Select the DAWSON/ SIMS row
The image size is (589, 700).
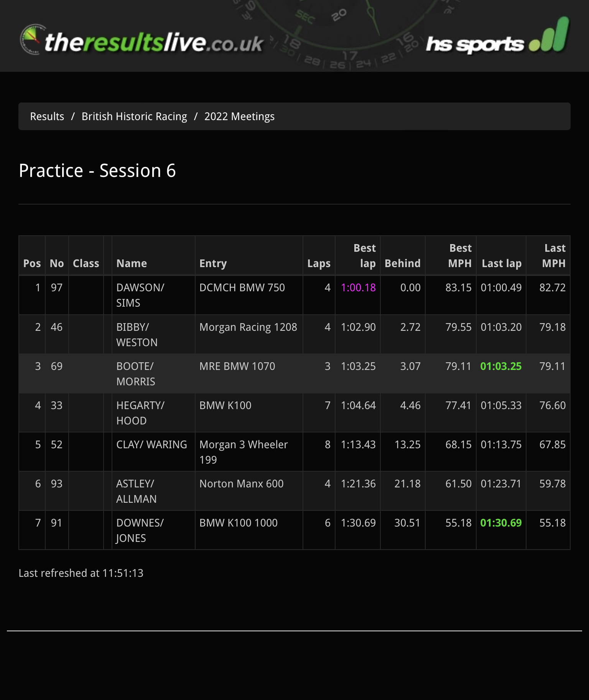tap(294, 295)
